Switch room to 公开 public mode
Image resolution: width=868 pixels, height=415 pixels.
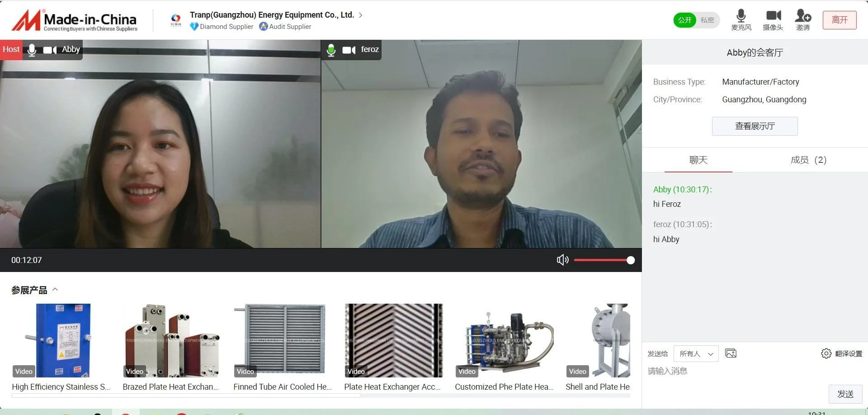click(x=684, y=20)
